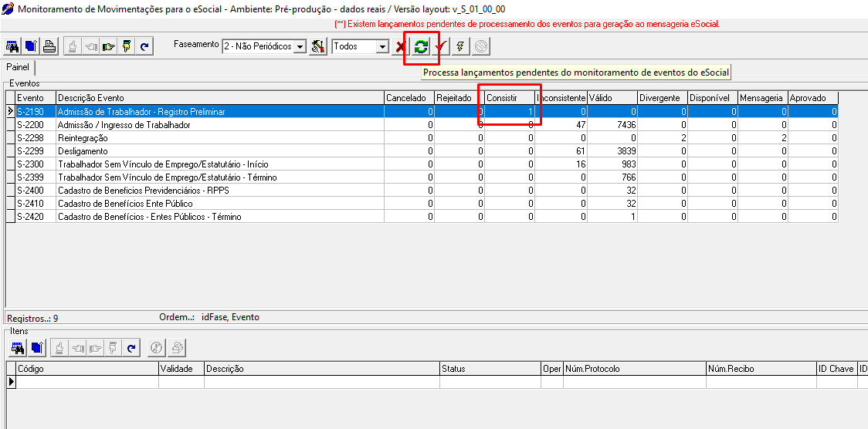Screen dimensions: 868x429
Task: Select the Painel tab
Action: tap(18, 67)
